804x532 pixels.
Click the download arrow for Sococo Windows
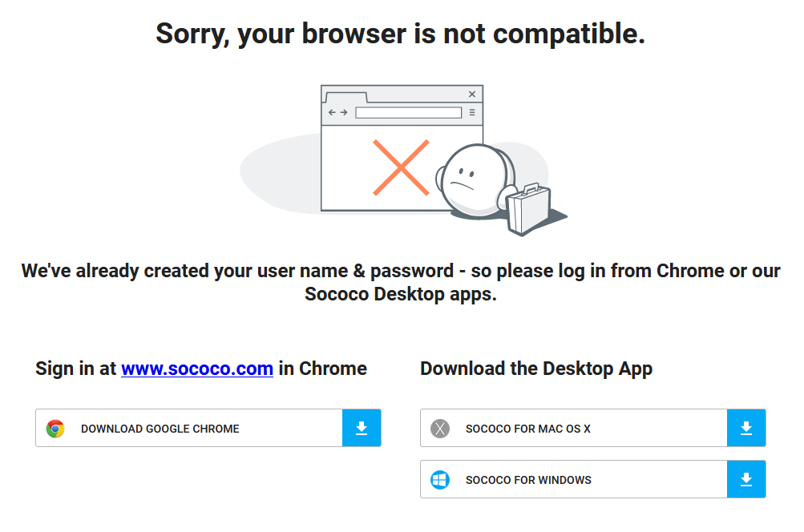[746, 480]
